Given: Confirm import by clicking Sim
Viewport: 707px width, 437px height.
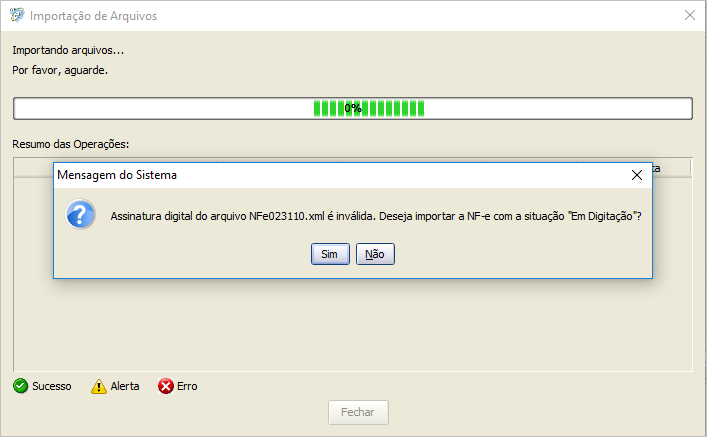Looking at the screenshot, I should click(330, 254).
